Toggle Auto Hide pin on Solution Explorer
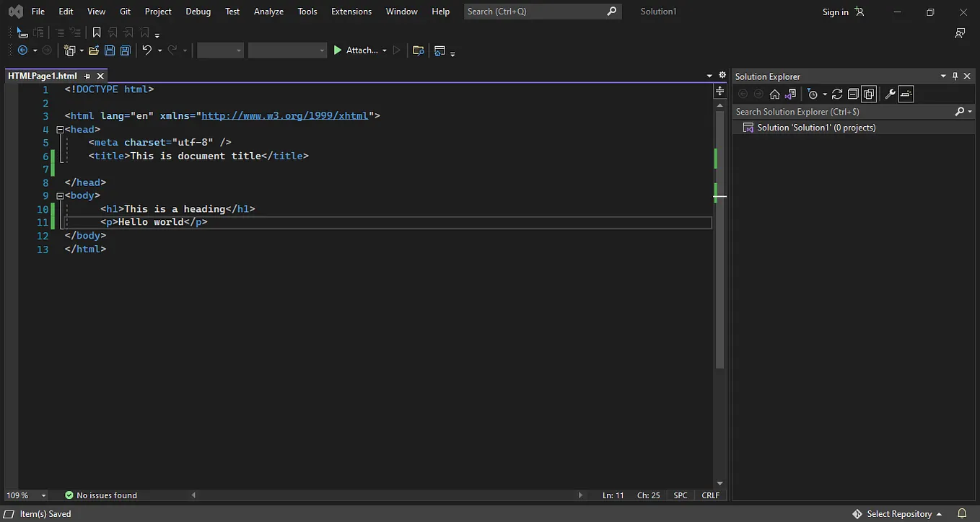 click(955, 76)
